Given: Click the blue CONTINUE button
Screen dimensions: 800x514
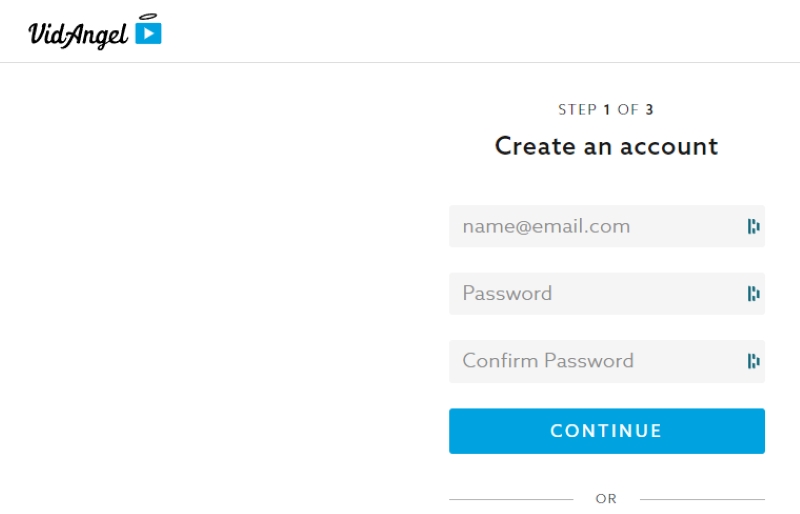Looking at the screenshot, I should tap(607, 431).
